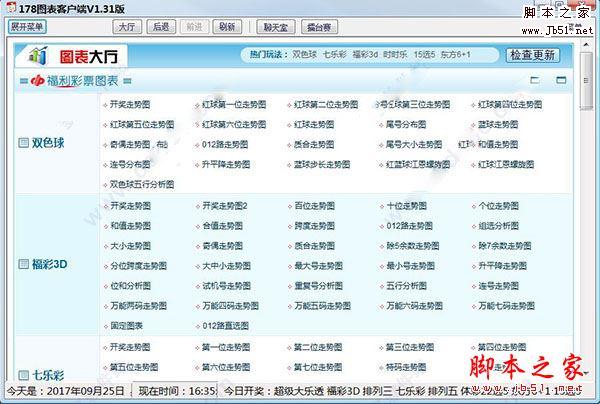Open the 福彩3D category heading

coord(49,264)
